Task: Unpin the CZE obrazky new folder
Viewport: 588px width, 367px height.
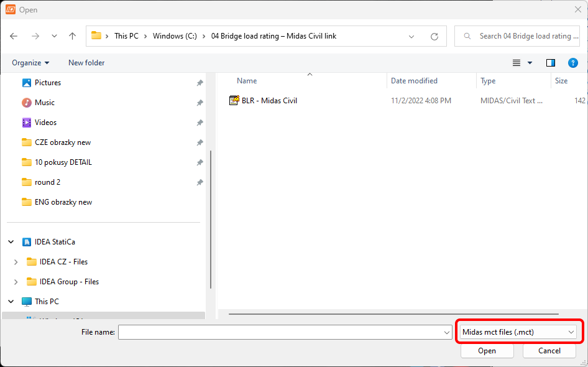Action: point(200,142)
